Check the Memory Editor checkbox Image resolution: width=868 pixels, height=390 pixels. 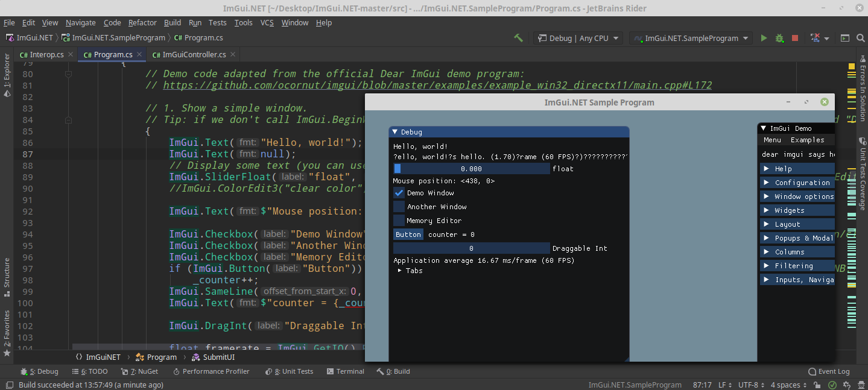coord(399,220)
